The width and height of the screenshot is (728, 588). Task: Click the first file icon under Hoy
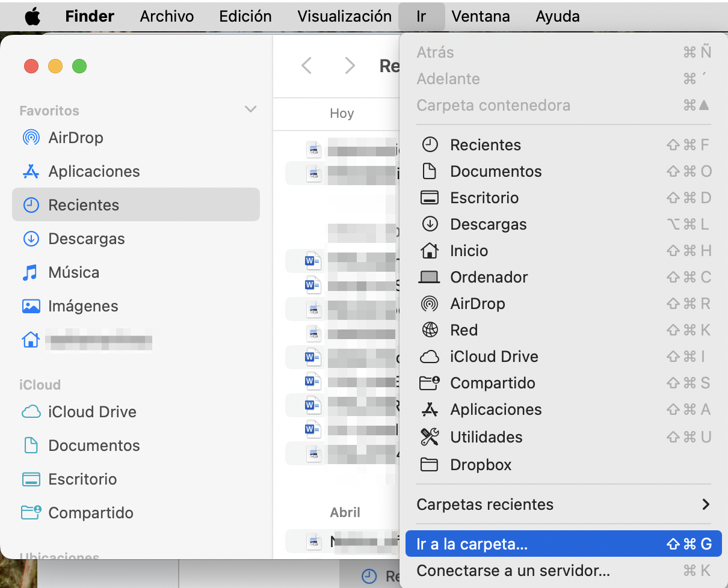(314, 149)
